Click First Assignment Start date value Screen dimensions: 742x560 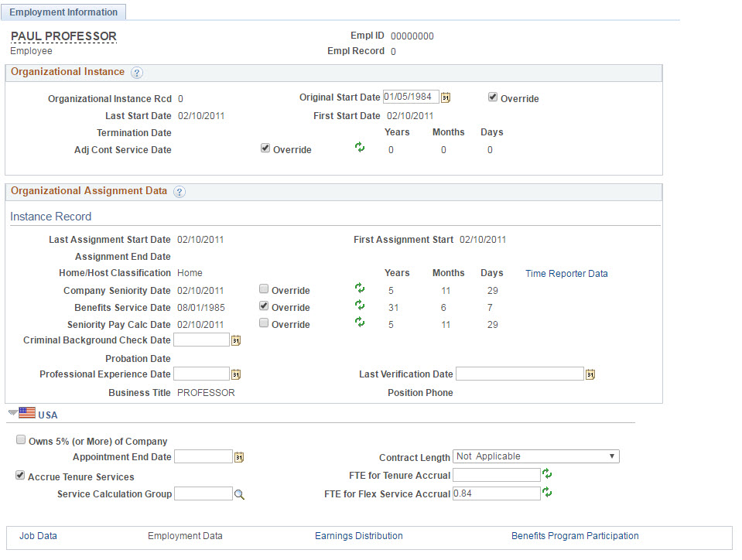483,240
